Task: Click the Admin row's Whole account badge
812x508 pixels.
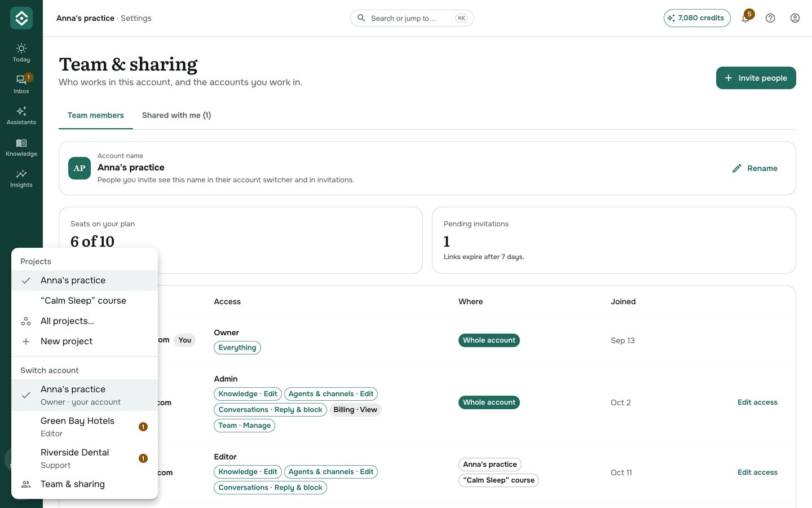Action: 489,402
